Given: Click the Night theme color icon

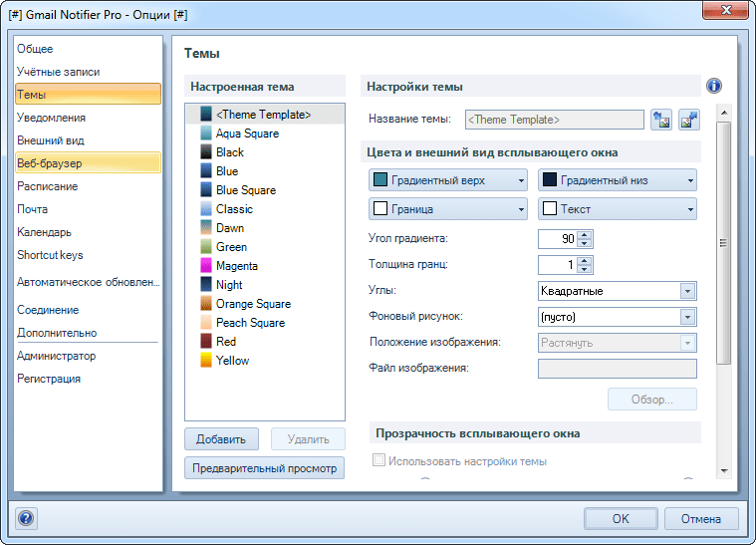Looking at the screenshot, I should pos(206,285).
